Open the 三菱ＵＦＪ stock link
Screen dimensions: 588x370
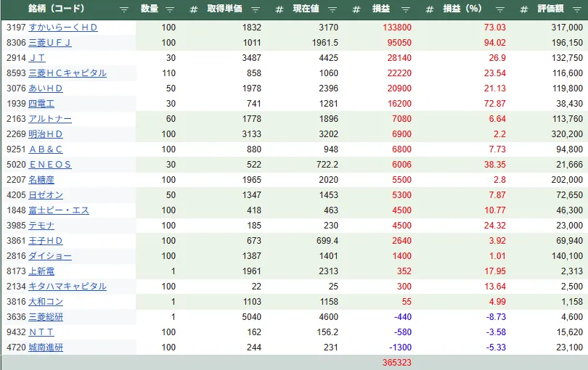point(50,43)
